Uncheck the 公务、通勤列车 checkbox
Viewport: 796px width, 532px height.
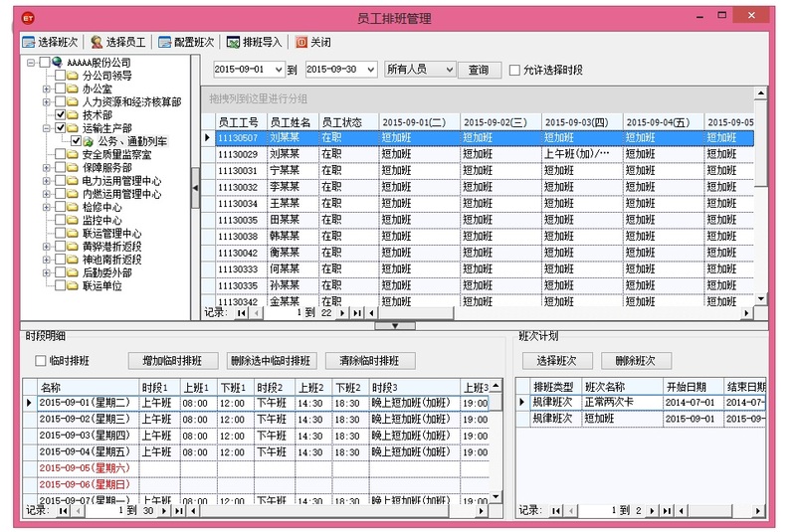click(x=76, y=141)
